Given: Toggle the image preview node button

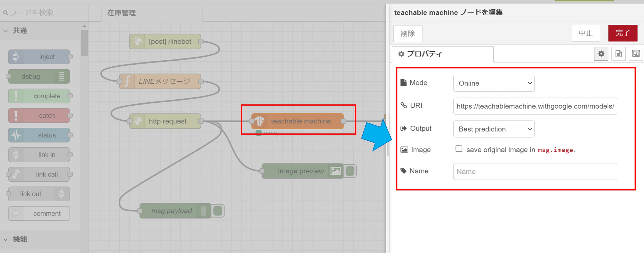Looking at the screenshot, I should point(350,171).
